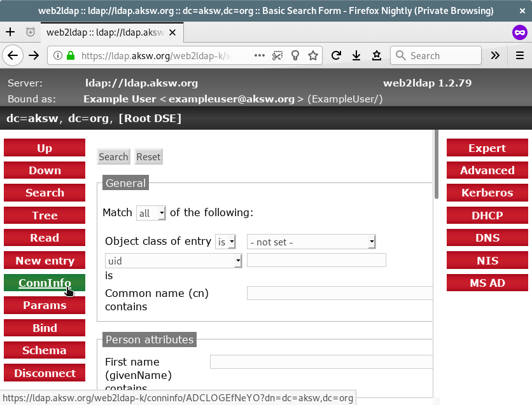Click the screenshot scissors icon in the URL bar
Image resolution: width=532 pixels, height=405 pixels.
[277, 56]
